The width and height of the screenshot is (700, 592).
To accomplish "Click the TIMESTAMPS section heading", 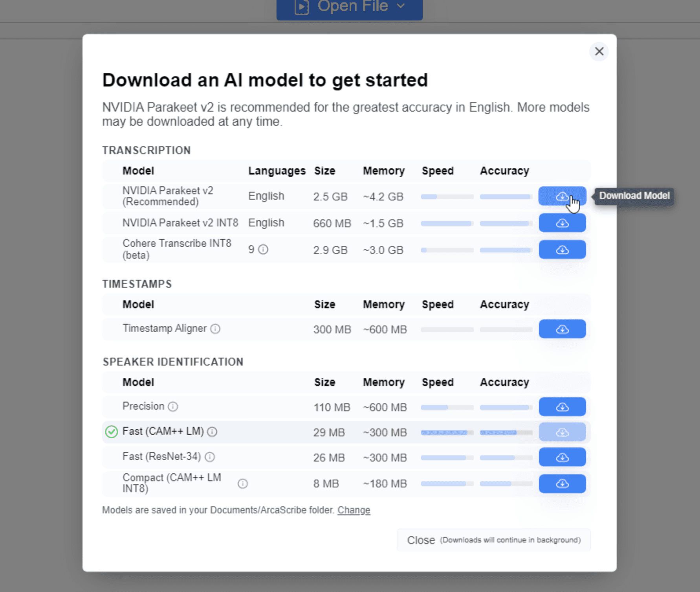I will click(x=137, y=284).
